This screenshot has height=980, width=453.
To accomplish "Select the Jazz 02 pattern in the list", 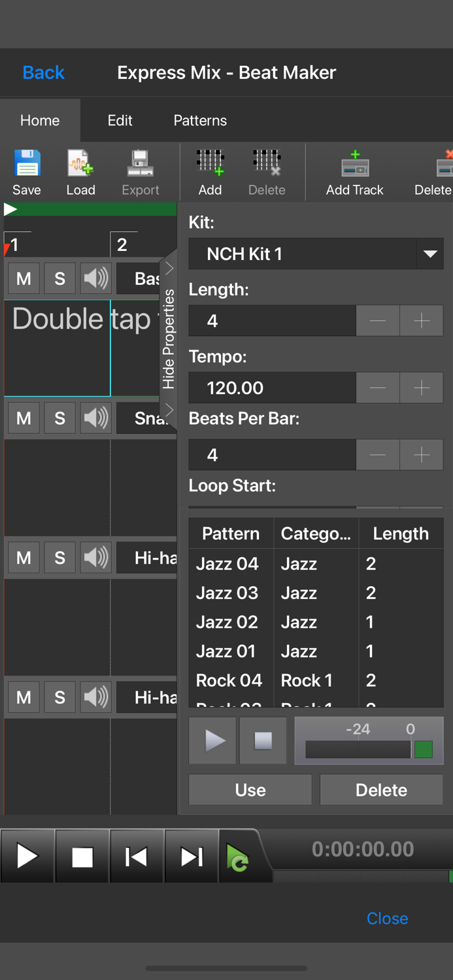I will pyautogui.click(x=228, y=621).
